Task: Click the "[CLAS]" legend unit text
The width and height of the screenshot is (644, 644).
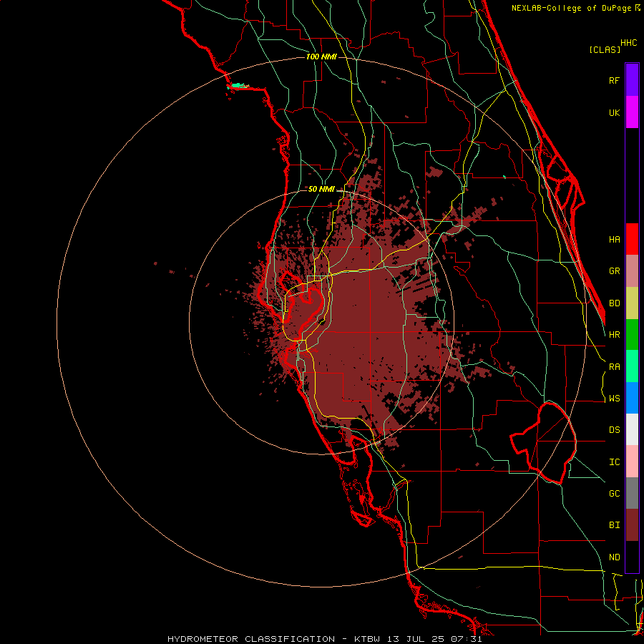Action: [605, 49]
